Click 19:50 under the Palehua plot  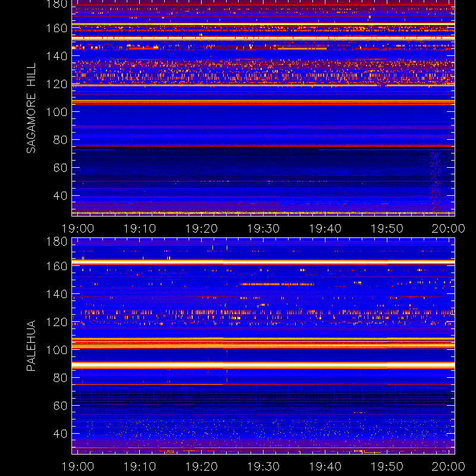point(387,466)
